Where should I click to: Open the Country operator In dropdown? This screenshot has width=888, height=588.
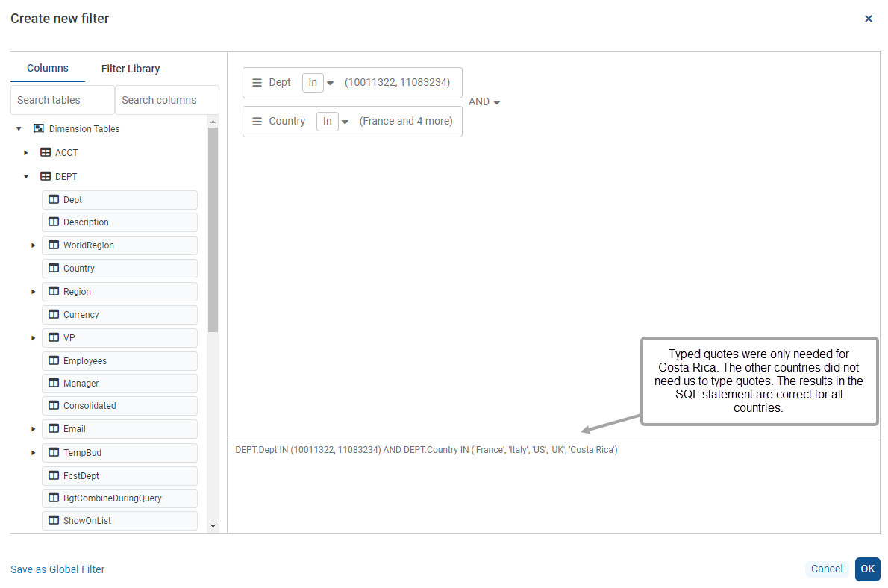(345, 122)
